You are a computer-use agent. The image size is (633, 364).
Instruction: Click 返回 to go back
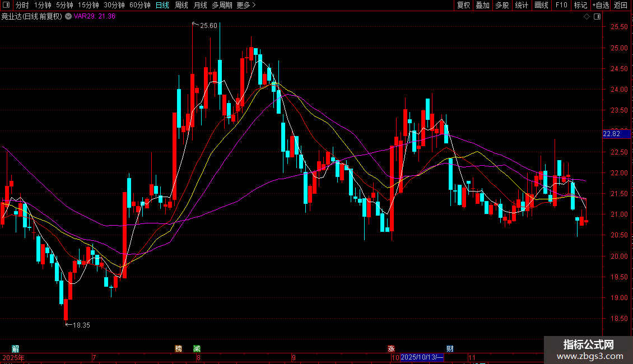(x=621, y=5)
